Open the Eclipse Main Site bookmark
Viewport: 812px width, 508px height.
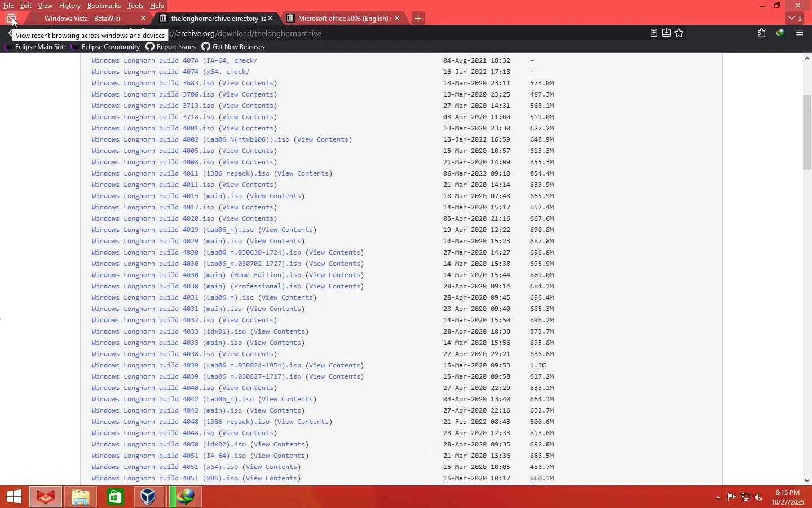35,47
